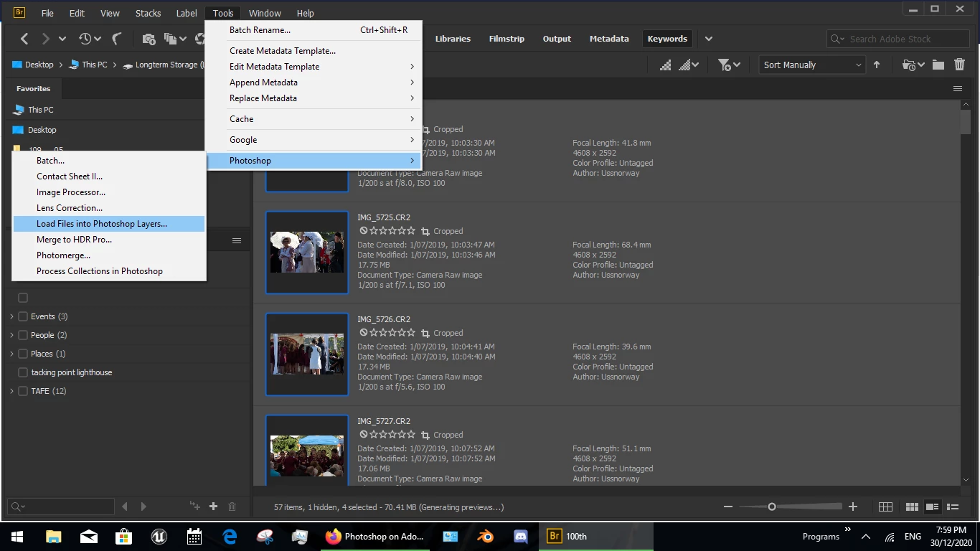Click the New Folder icon
The width and height of the screenshot is (980, 551).
point(938,65)
